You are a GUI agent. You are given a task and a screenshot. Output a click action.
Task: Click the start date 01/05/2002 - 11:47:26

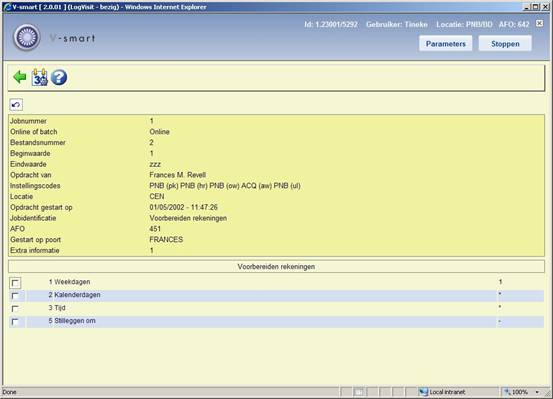(x=183, y=207)
